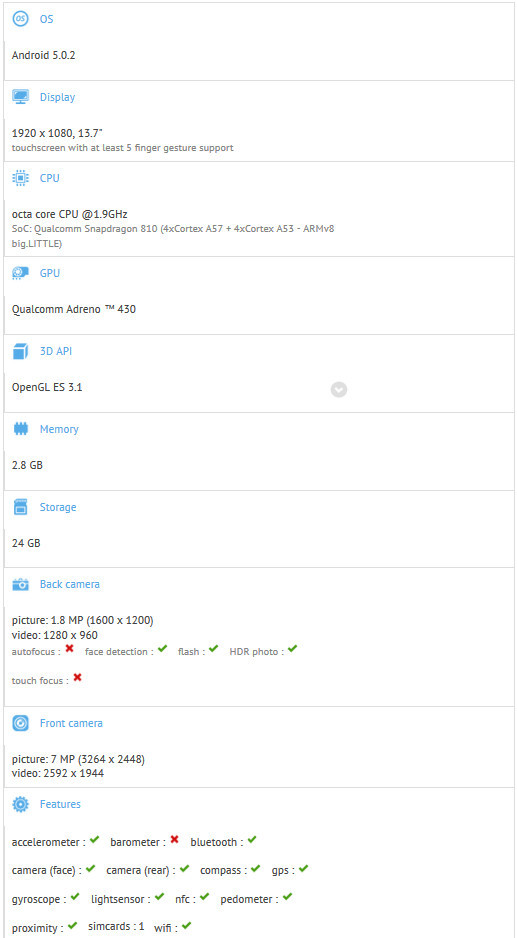The width and height of the screenshot is (517, 938).
Task: Click the red cross next to touch focus
Action: (77, 678)
